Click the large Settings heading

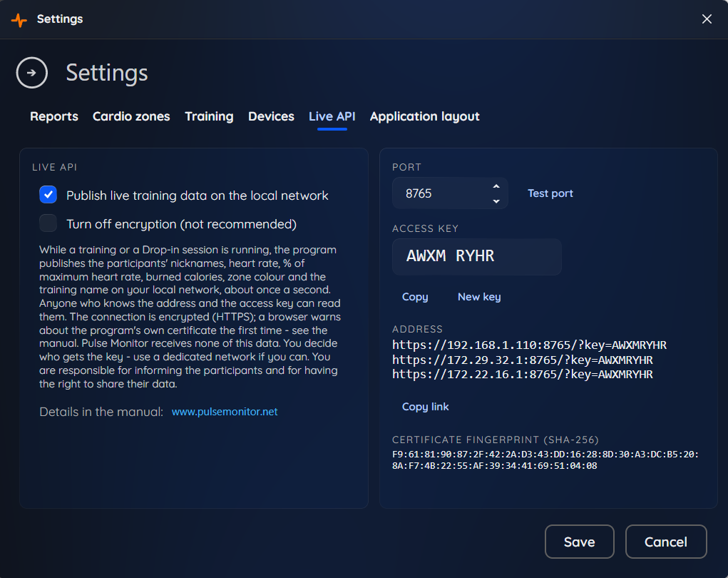coord(107,73)
